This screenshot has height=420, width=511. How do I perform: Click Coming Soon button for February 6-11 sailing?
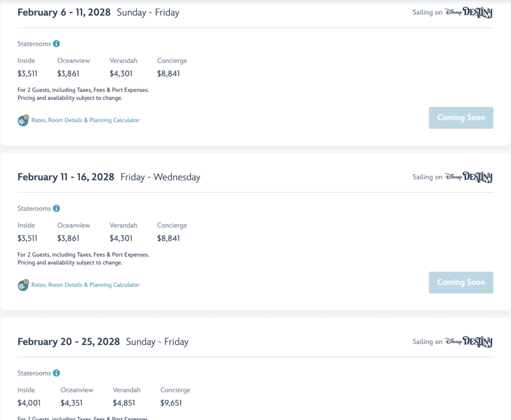tap(461, 118)
